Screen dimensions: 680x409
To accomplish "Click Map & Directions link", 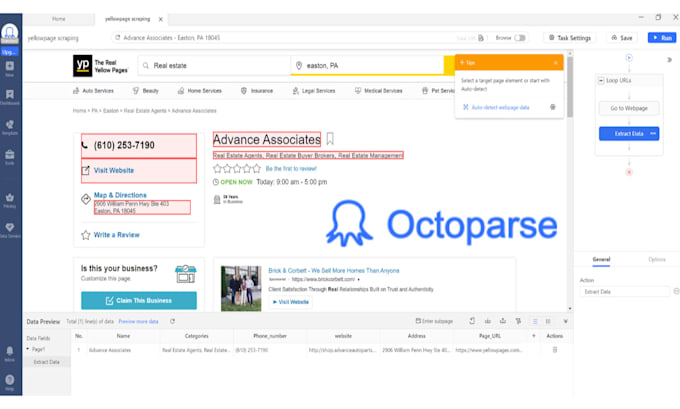I will 120,195.
